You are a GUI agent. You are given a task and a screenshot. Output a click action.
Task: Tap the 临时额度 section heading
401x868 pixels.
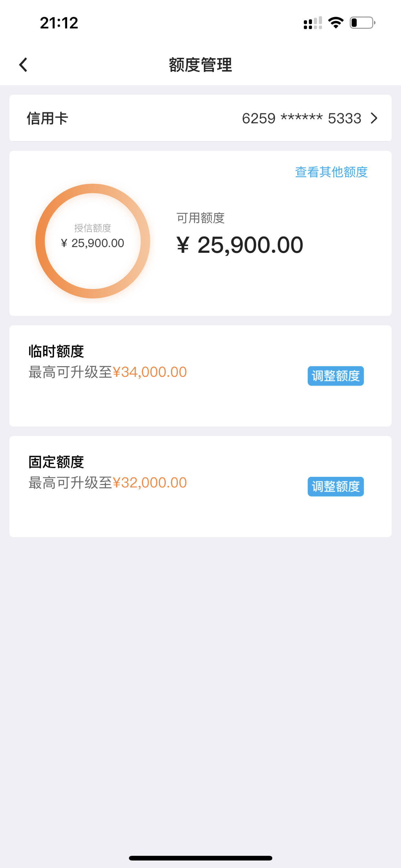[56, 351]
